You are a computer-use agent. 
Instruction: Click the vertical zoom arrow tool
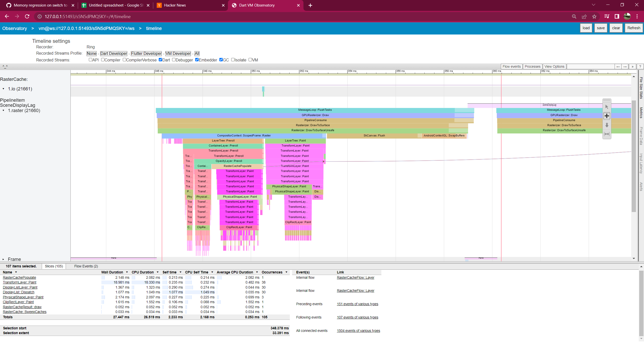coord(607,125)
